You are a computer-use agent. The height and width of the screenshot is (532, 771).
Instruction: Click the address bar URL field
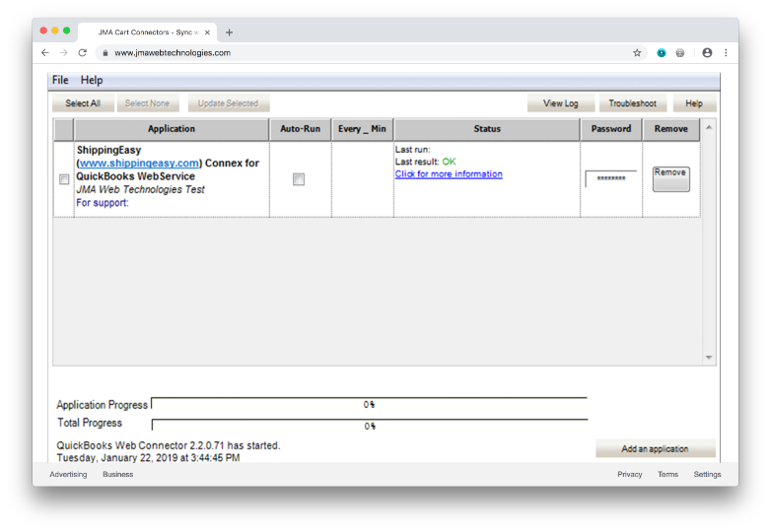[x=364, y=52]
